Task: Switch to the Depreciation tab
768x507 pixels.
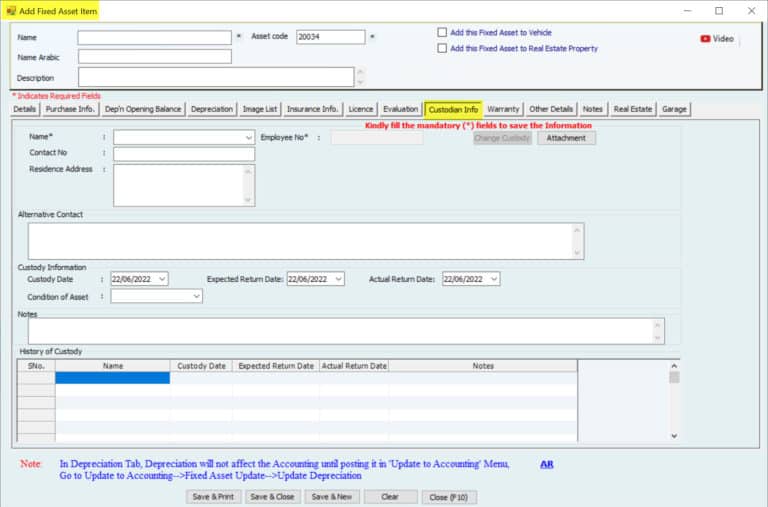Action: pos(212,109)
